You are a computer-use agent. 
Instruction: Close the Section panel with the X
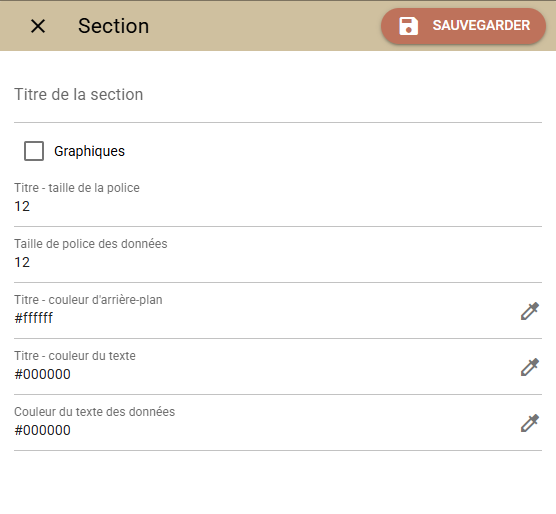pos(38,26)
